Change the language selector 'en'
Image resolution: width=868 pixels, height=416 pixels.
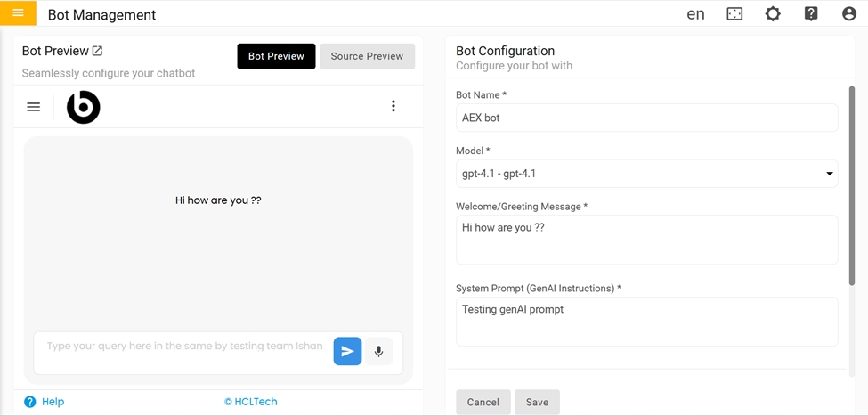[x=696, y=14]
